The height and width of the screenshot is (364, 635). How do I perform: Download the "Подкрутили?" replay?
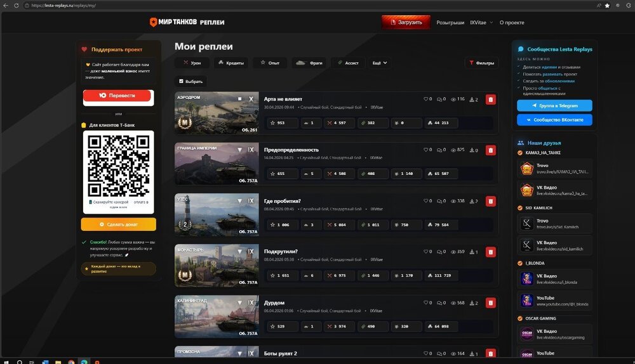(x=472, y=252)
